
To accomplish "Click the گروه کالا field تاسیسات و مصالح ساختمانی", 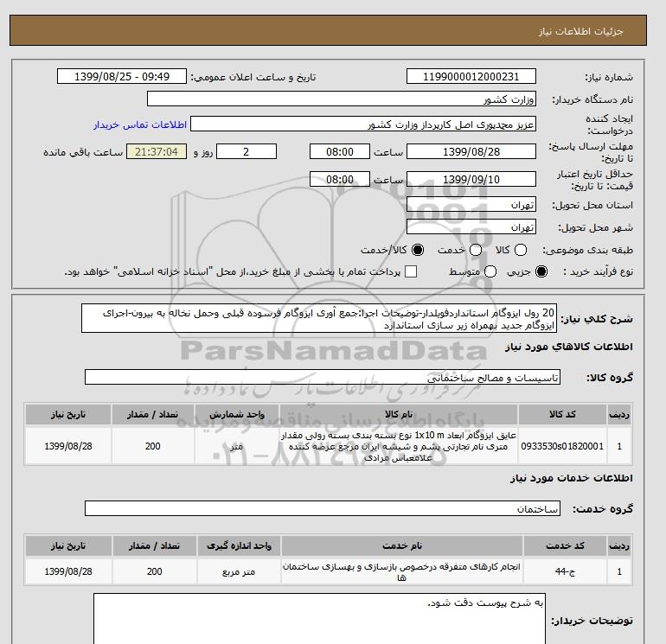I will (323, 377).
